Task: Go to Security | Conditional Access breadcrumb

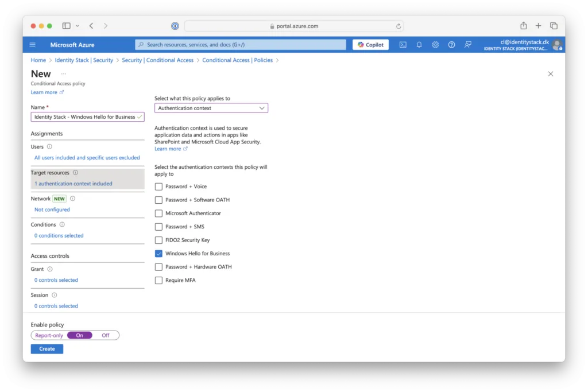Action: click(157, 60)
